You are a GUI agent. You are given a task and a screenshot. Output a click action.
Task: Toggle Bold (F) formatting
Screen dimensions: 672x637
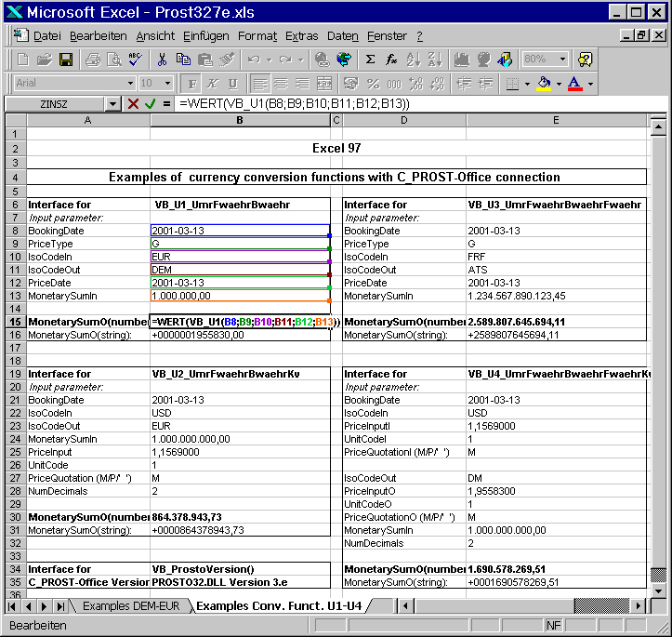tap(192, 84)
